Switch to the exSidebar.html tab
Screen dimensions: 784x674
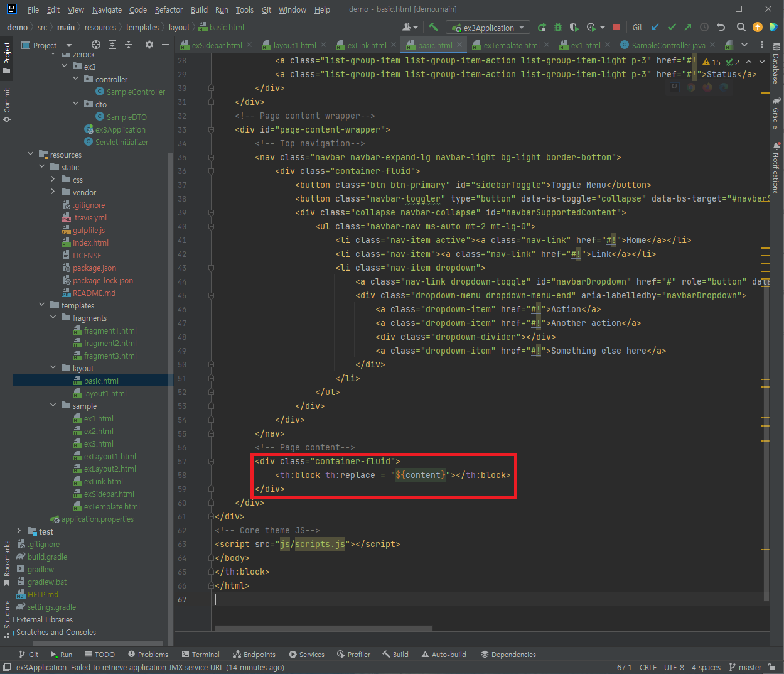point(217,45)
